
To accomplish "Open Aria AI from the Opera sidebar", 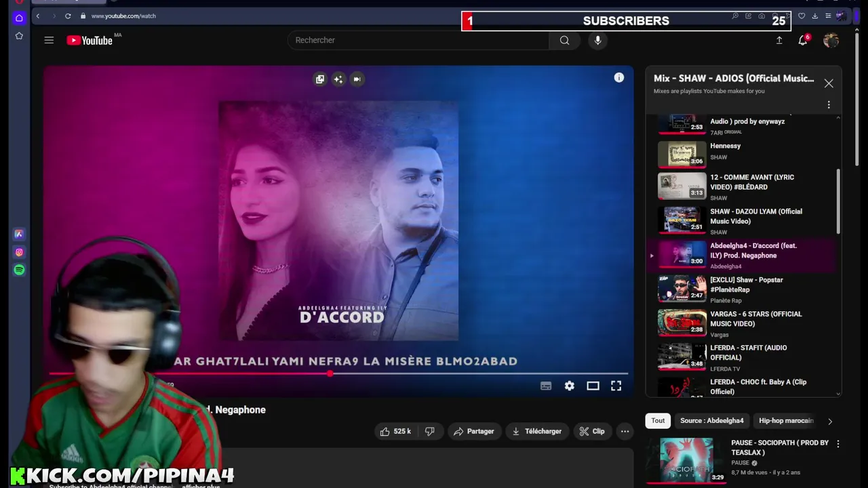I will coord(19,234).
